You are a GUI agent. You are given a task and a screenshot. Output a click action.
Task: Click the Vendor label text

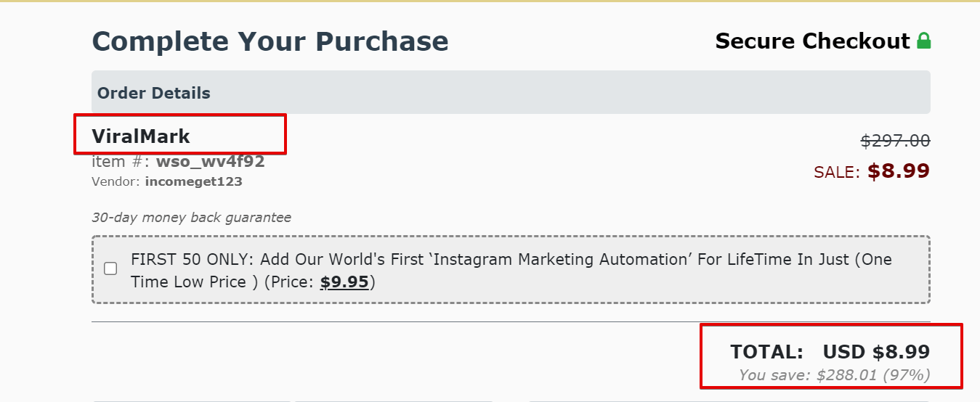click(x=116, y=181)
